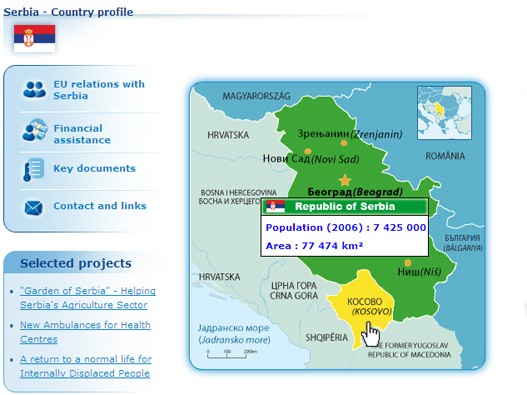Click the Serbian flag under the page title
Viewport: 527px width, 395px height.
click(x=35, y=39)
